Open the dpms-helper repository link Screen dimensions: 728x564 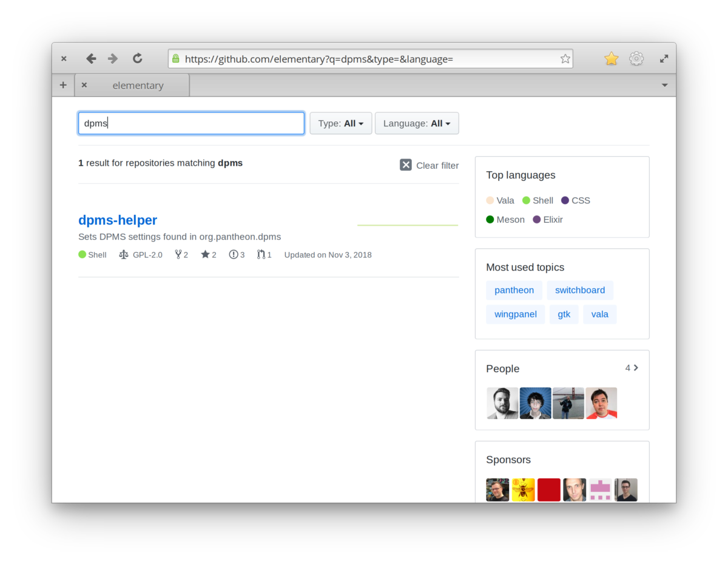[x=118, y=220]
